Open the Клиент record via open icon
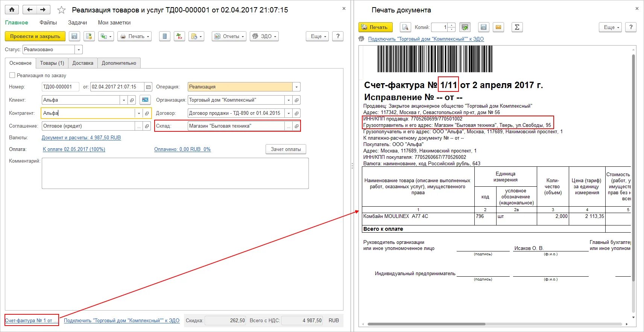 tap(132, 100)
